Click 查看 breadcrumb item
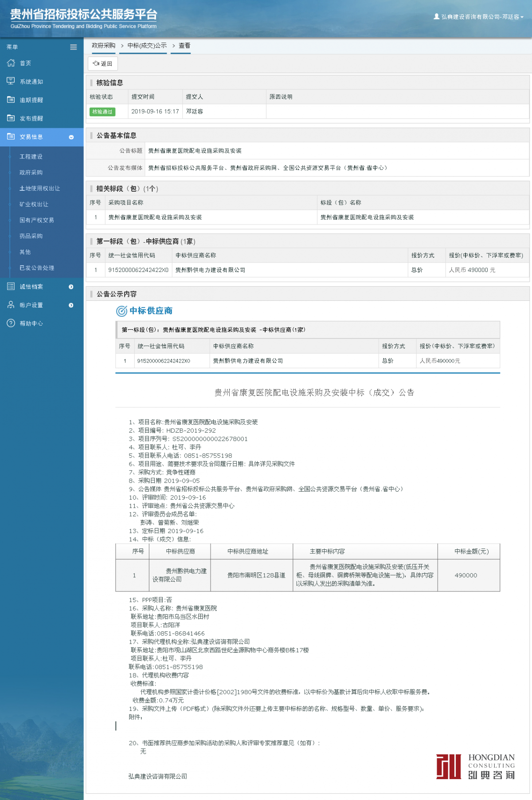 click(x=184, y=46)
